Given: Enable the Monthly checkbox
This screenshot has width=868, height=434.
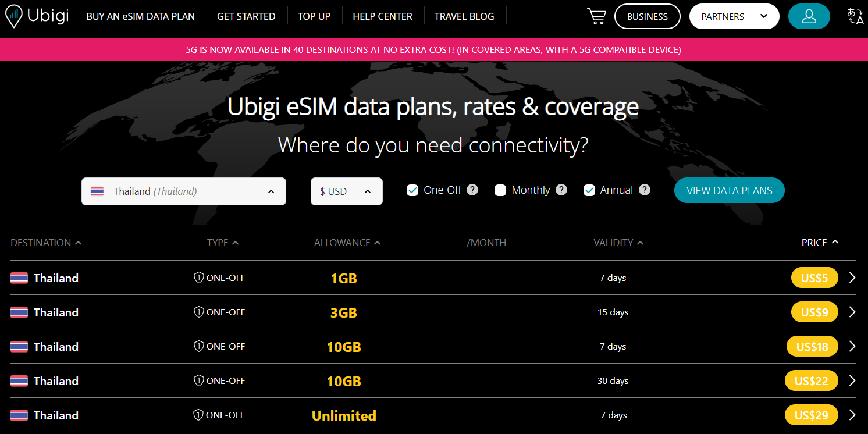Looking at the screenshot, I should (500, 190).
